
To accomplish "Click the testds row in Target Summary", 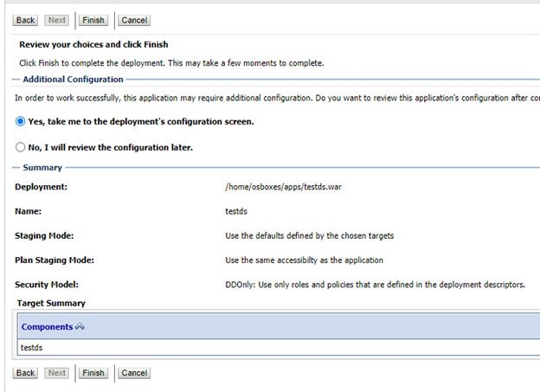I will click(x=279, y=347).
